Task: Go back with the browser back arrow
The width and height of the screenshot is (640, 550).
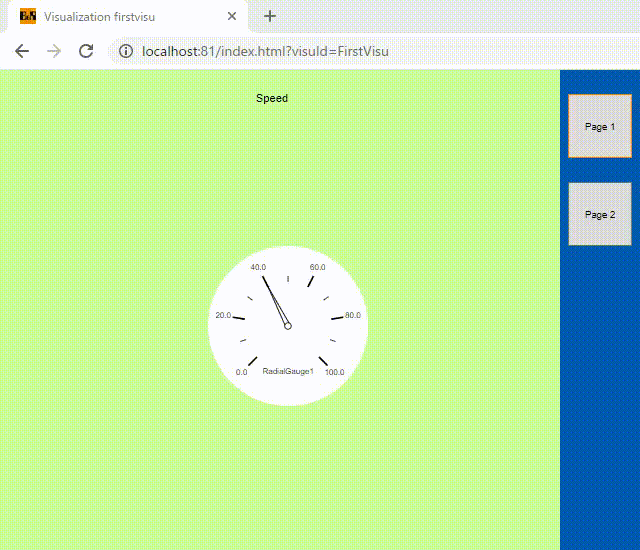Action: tap(22, 51)
